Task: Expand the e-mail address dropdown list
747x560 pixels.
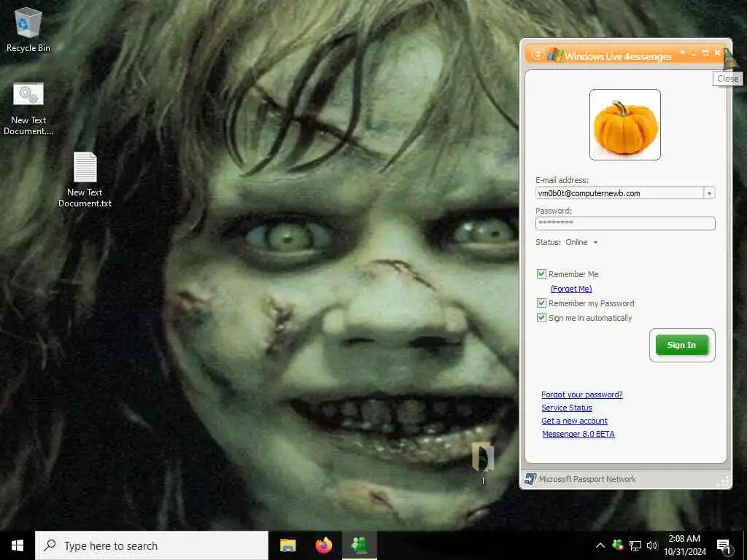Action: (709, 192)
